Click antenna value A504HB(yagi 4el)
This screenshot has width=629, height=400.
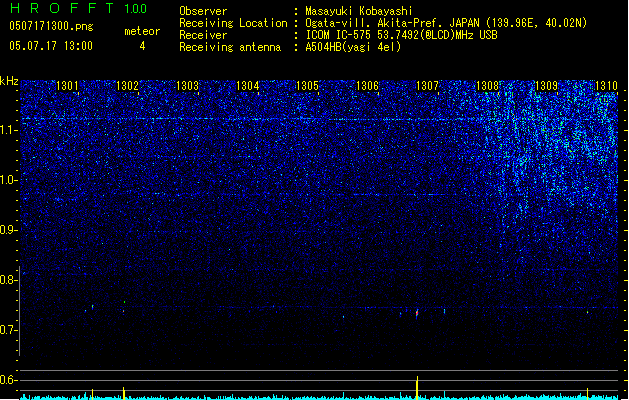(353, 47)
